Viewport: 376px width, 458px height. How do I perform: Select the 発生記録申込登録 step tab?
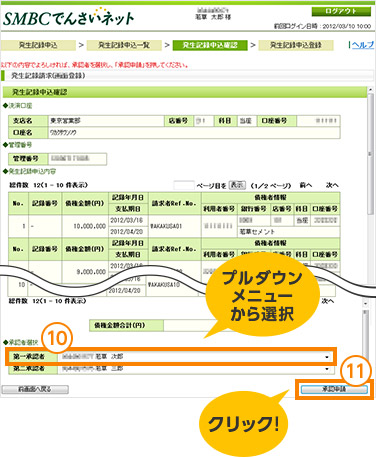tap(296, 45)
